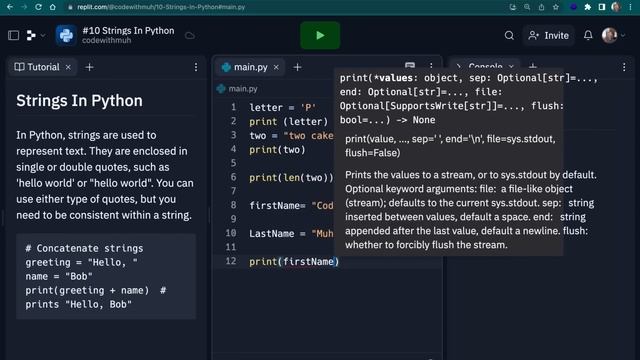
Task: Click the '# Concatenate strings' code comment
Action: point(84,248)
